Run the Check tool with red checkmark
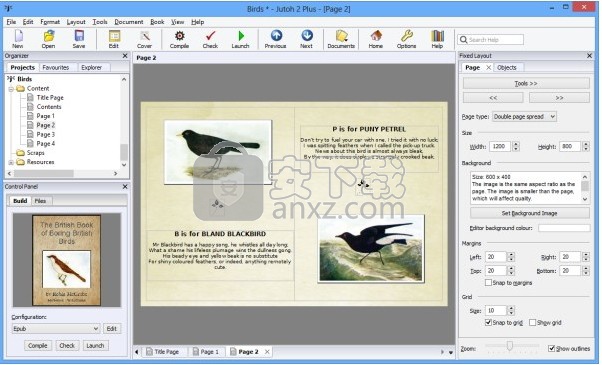602x365 pixels. pyautogui.click(x=210, y=36)
